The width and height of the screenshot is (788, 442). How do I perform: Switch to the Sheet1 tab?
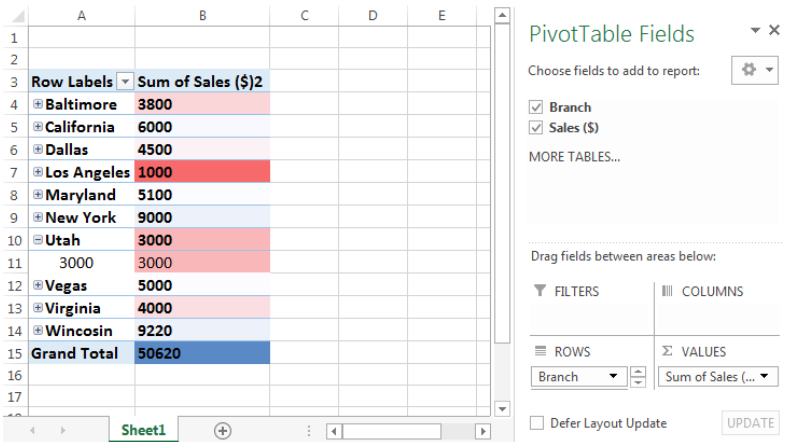[x=143, y=430]
